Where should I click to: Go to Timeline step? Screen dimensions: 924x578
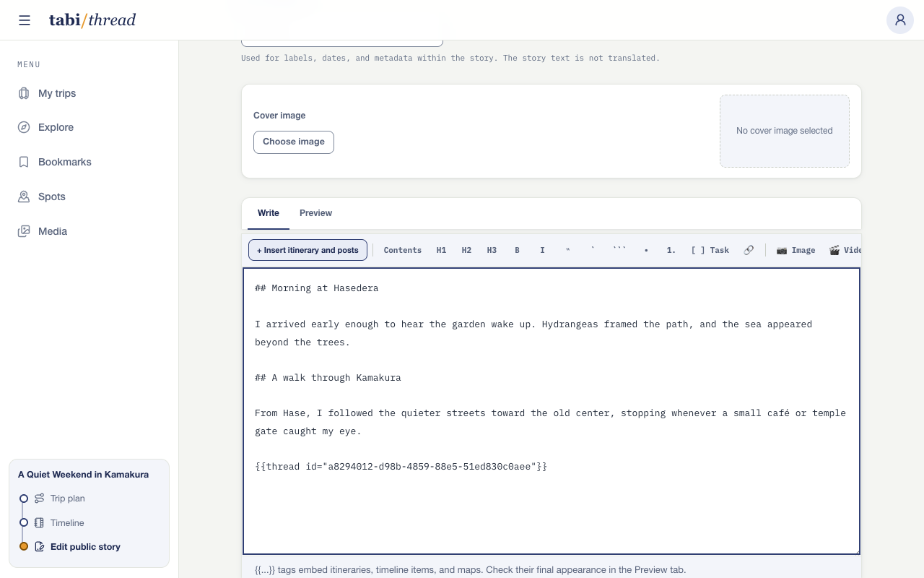[x=67, y=522]
